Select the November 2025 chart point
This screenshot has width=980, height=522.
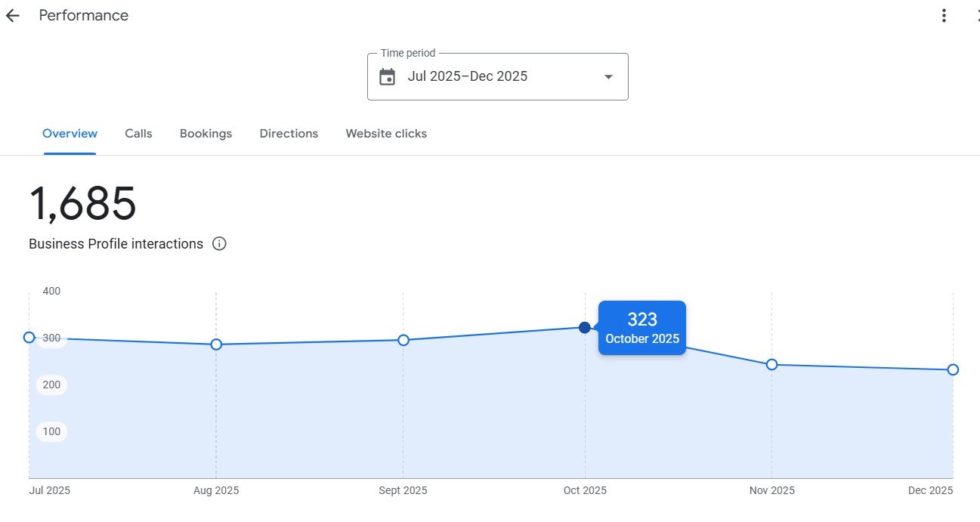(771, 365)
